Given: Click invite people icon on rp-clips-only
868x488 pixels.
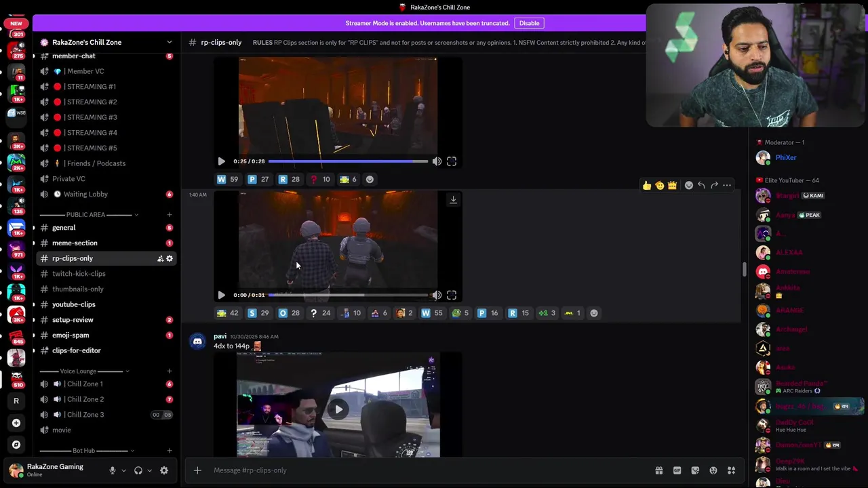Looking at the screenshot, I should 160,258.
